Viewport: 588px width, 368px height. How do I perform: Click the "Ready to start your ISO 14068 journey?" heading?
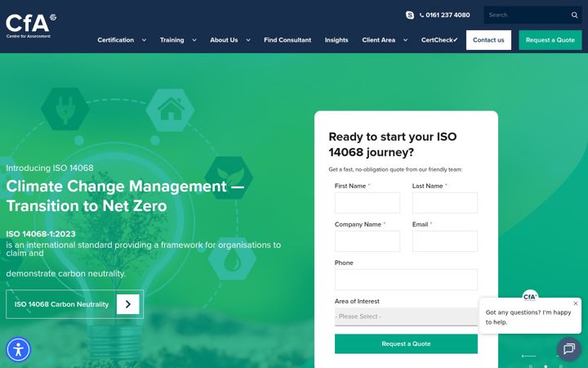(393, 144)
